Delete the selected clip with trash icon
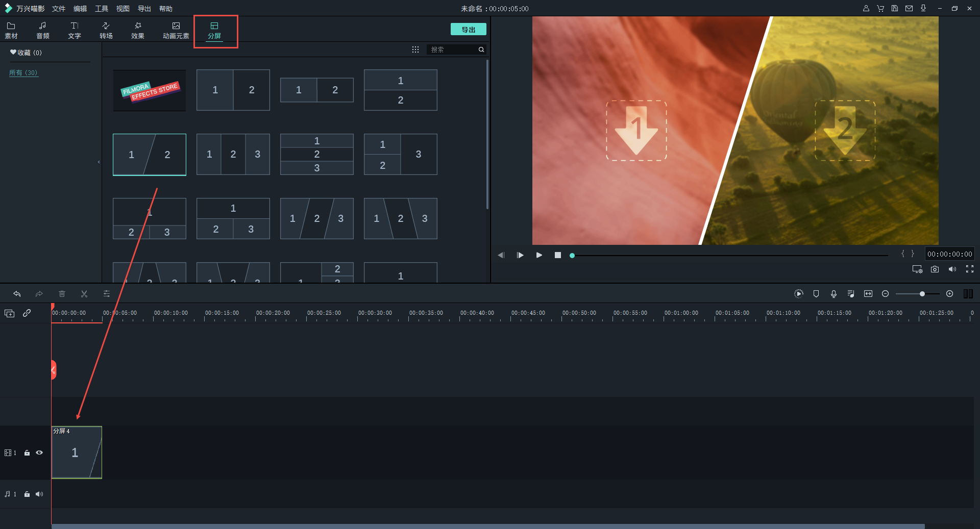Viewport: 980px width, 529px height. pyautogui.click(x=62, y=294)
